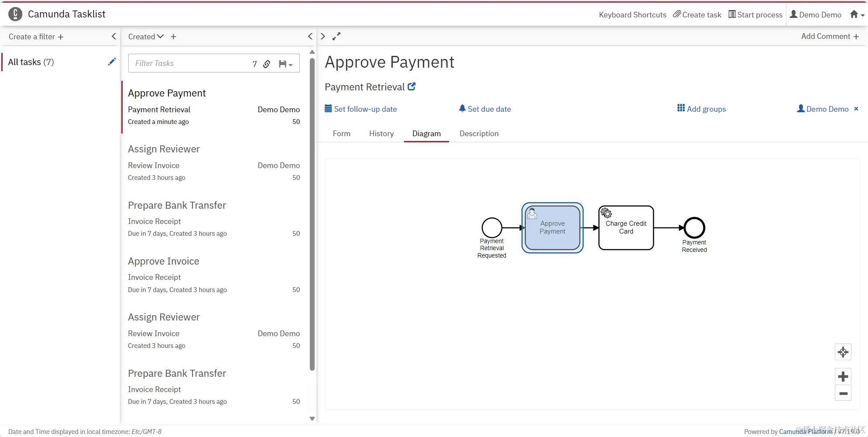
Task: Reset the diagram view with crosshair icon
Action: click(x=843, y=352)
